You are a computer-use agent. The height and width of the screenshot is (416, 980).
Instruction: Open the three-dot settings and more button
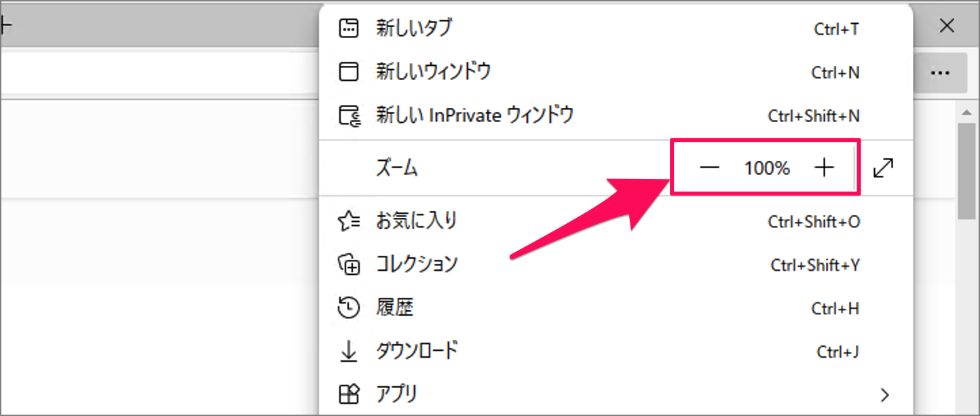tap(940, 73)
